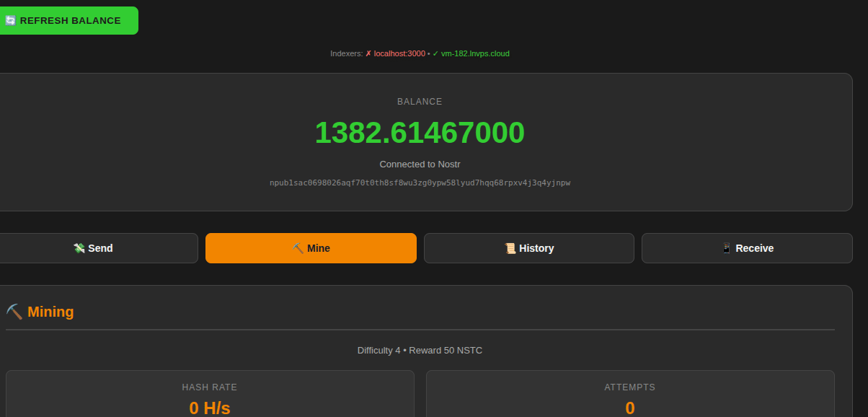Image resolution: width=868 pixels, height=417 pixels.
Task: Click the ATTEMPTS card label
Action: click(x=629, y=387)
